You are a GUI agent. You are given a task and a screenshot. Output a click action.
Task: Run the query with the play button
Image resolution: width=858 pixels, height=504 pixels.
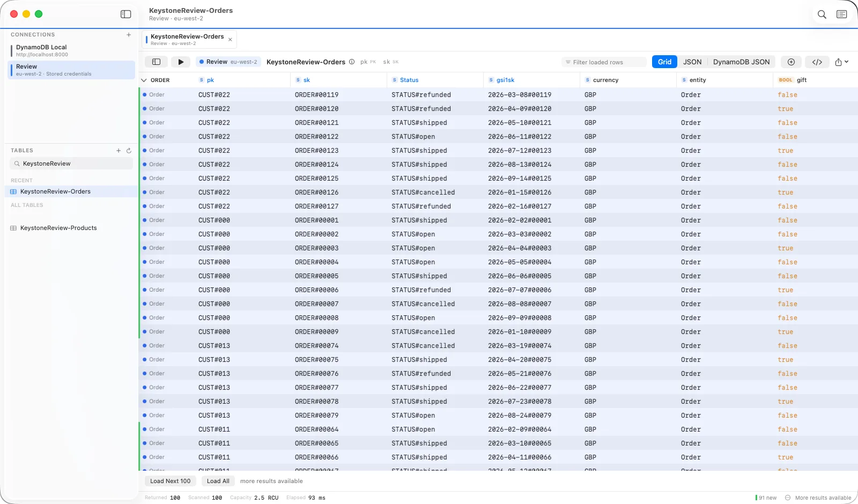point(181,62)
